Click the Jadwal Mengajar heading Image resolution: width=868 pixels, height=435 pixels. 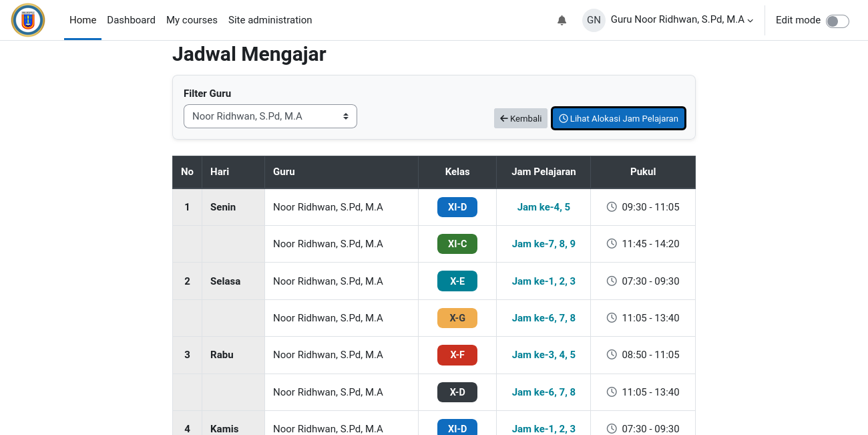(x=249, y=54)
